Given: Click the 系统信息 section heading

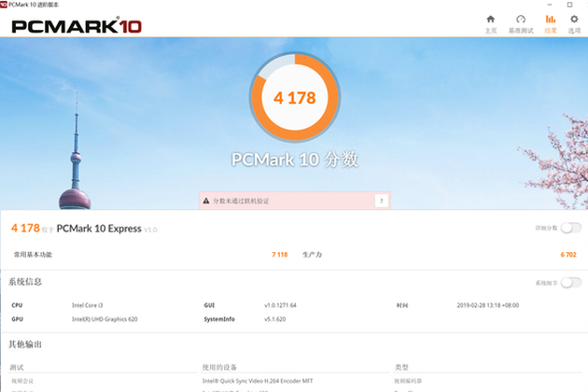Looking at the screenshot, I should (25, 282).
